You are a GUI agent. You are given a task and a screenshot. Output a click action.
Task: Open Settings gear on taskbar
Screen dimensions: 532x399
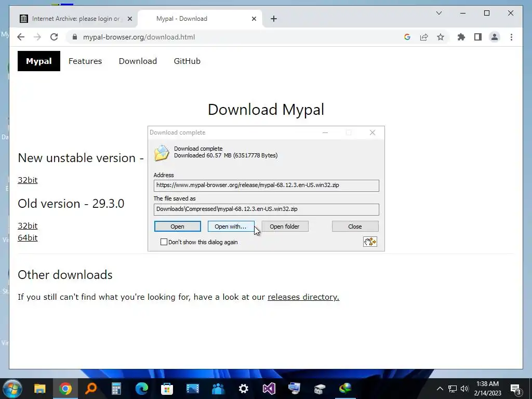(243, 389)
